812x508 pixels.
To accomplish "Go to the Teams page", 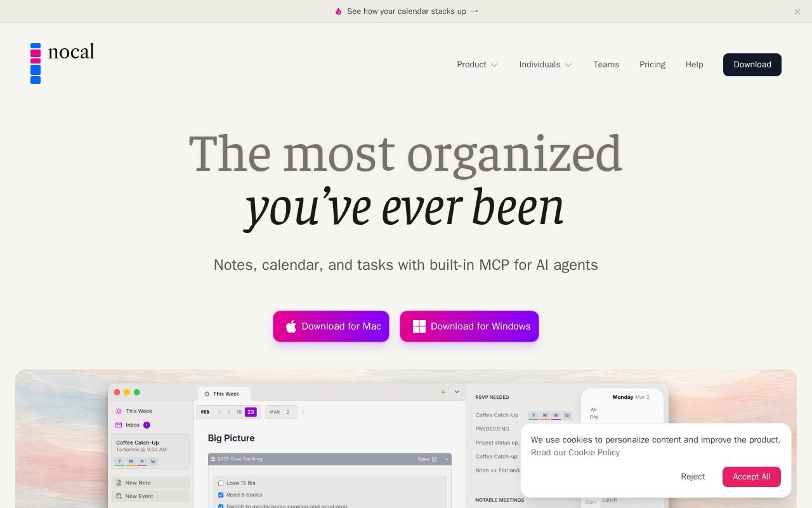I will point(606,65).
